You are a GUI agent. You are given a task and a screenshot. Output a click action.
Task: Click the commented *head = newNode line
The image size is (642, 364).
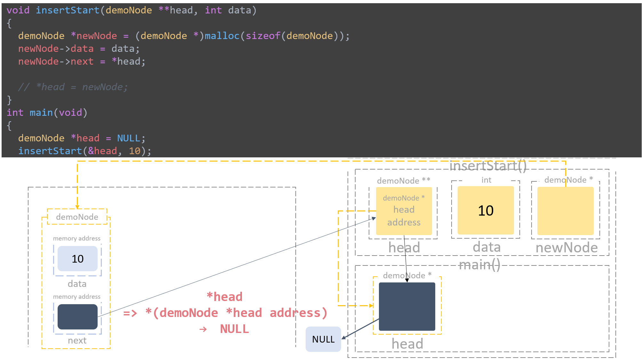(74, 87)
